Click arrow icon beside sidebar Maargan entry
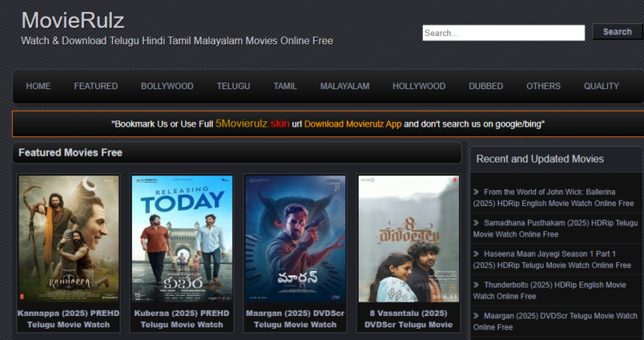The height and width of the screenshot is (340, 644). coord(476,316)
